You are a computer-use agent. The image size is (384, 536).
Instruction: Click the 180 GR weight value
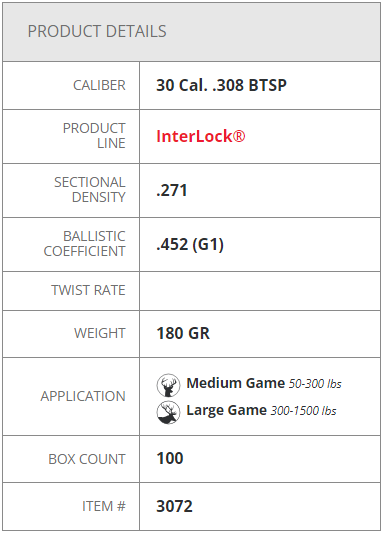[183, 333]
